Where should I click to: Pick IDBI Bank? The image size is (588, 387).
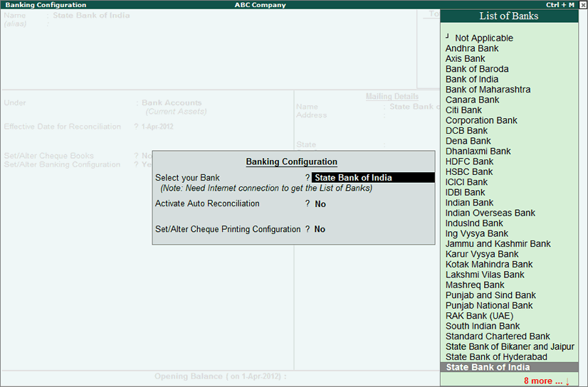click(x=465, y=193)
